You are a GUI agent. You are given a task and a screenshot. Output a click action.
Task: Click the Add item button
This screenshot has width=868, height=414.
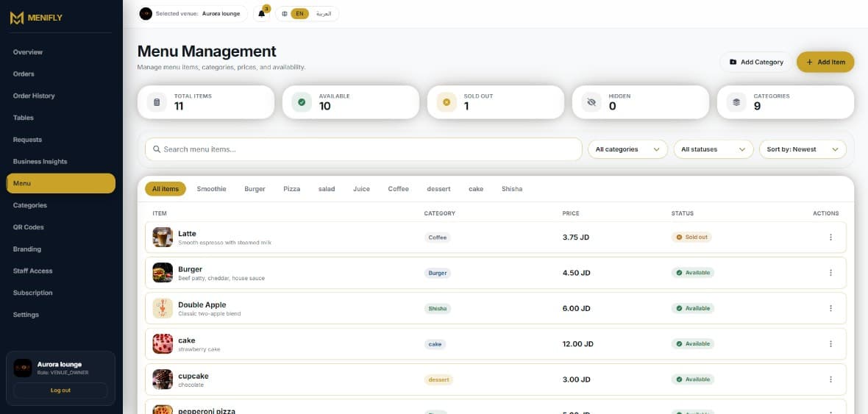tap(825, 62)
